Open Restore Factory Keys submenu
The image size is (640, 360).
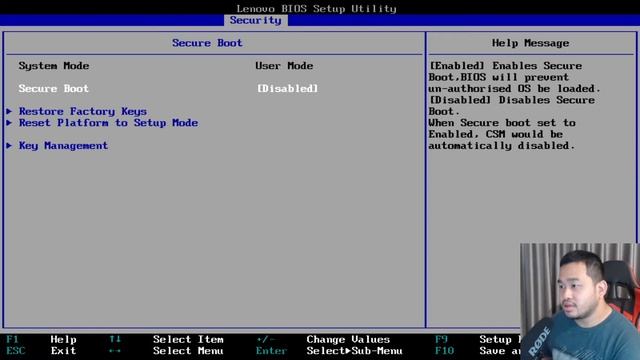click(x=83, y=111)
